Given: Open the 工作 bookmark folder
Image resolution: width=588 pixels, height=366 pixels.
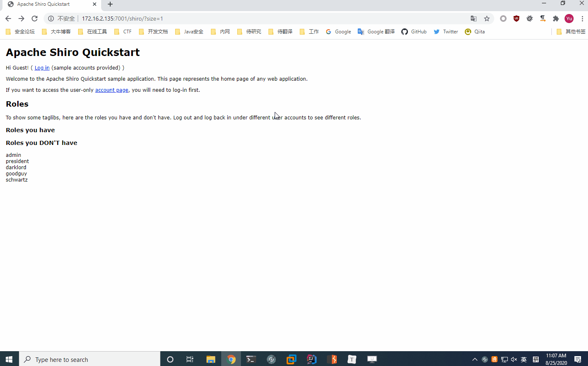Looking at the screenshot, I should click(309, 32).
